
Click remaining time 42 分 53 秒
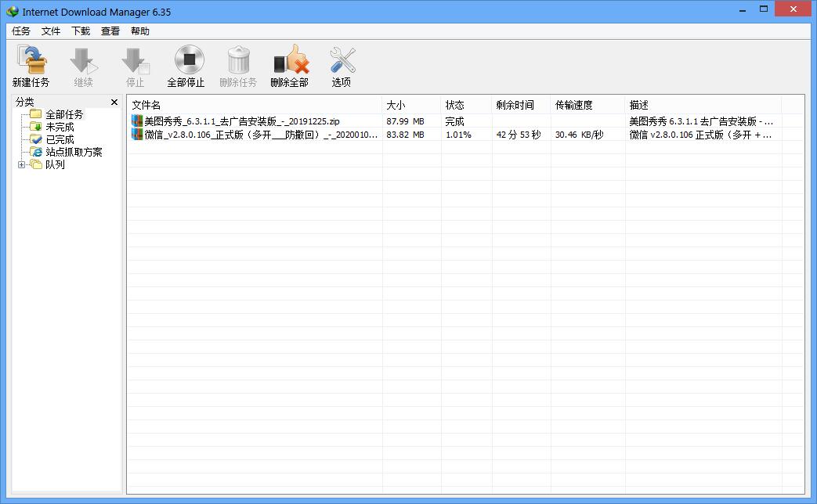[519, 135]
